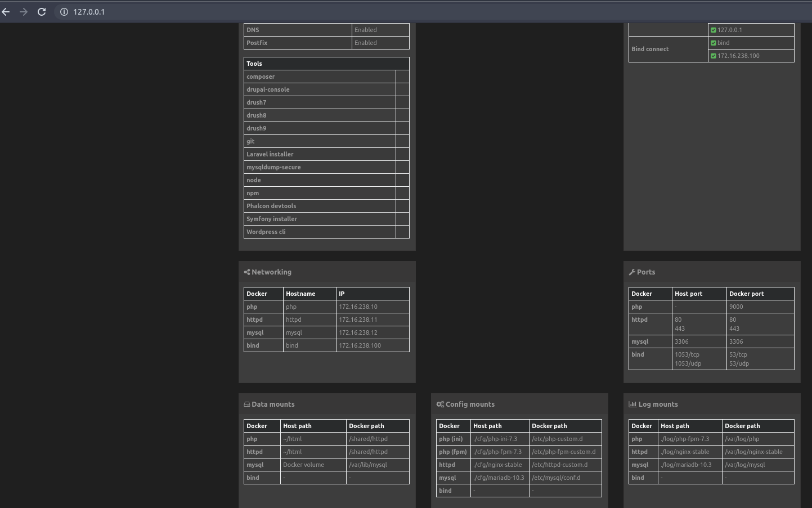Select the drush8 tool row
812x508 pixels.
[326, 115]
